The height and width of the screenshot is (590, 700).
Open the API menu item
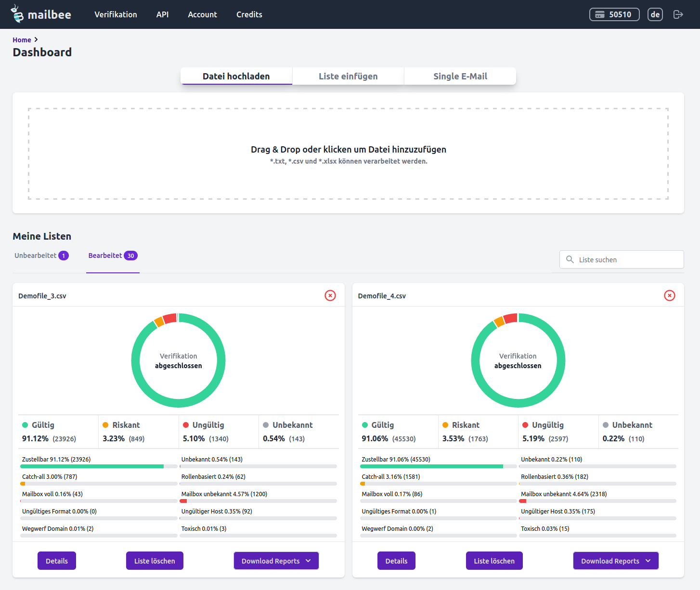pyautogui.click(x=163, y=14)
